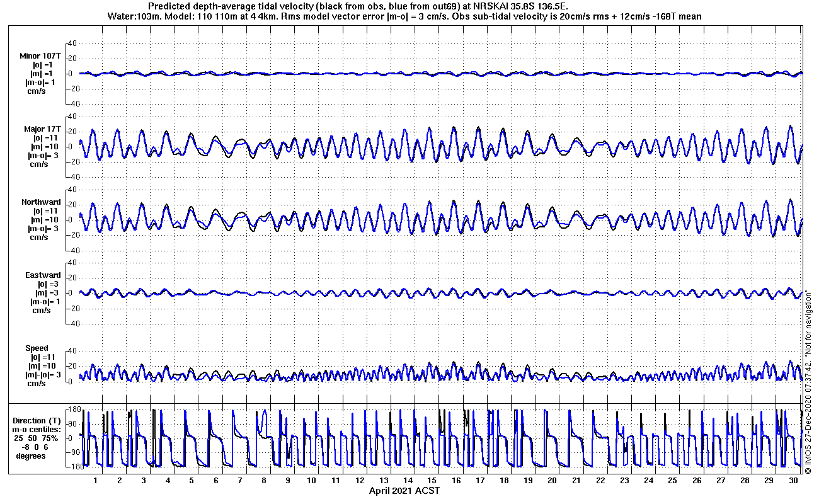The width and height of the screenshot is (819, 504).
Task: Click '|m-o|= 1' under Minor 107T
Action: tap(41, 83)
